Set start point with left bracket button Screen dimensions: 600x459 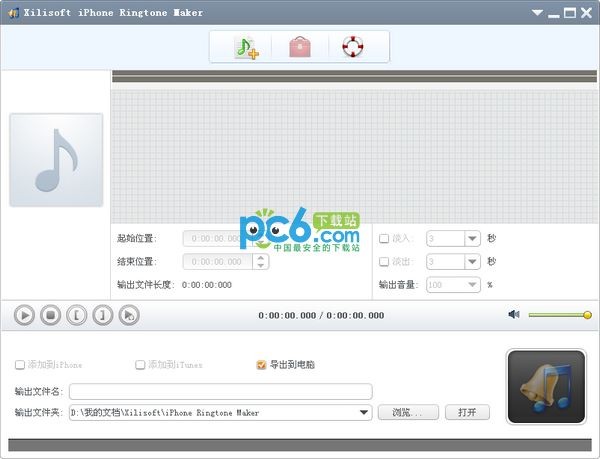coord(77,315)
